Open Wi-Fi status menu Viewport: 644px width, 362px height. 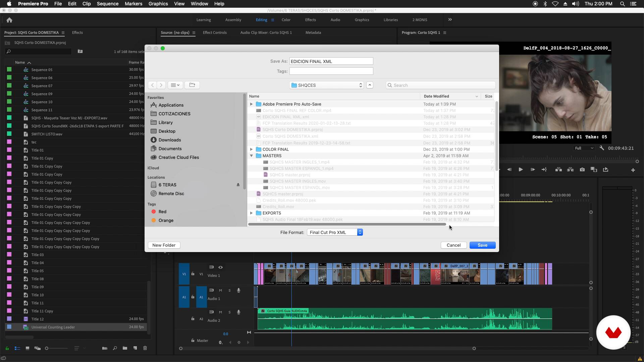click(x=555, y=4)
